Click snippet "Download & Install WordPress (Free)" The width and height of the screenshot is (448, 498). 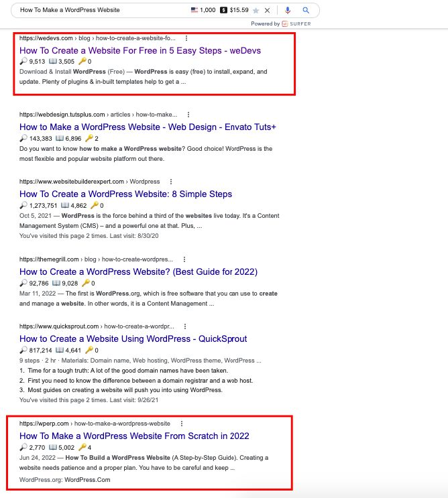[144, 76]
